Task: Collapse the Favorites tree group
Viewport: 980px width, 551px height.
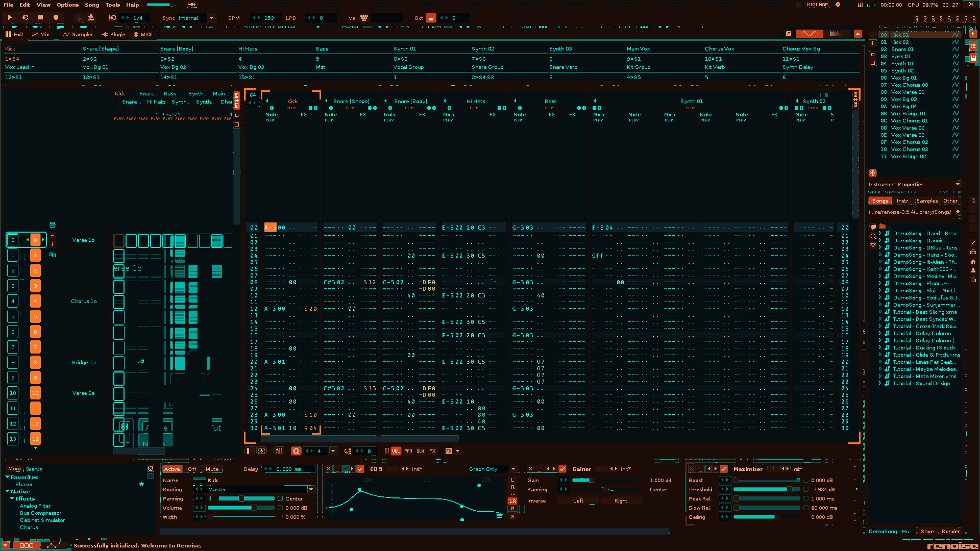Action: [8, 478]
